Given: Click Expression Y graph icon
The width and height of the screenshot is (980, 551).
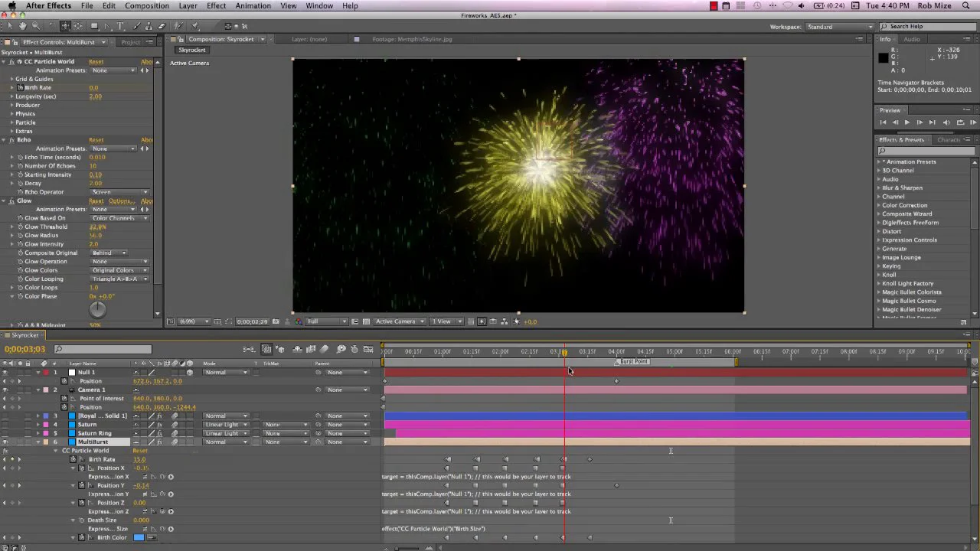Looking at the screenshot, I should [x=153, y=494].
